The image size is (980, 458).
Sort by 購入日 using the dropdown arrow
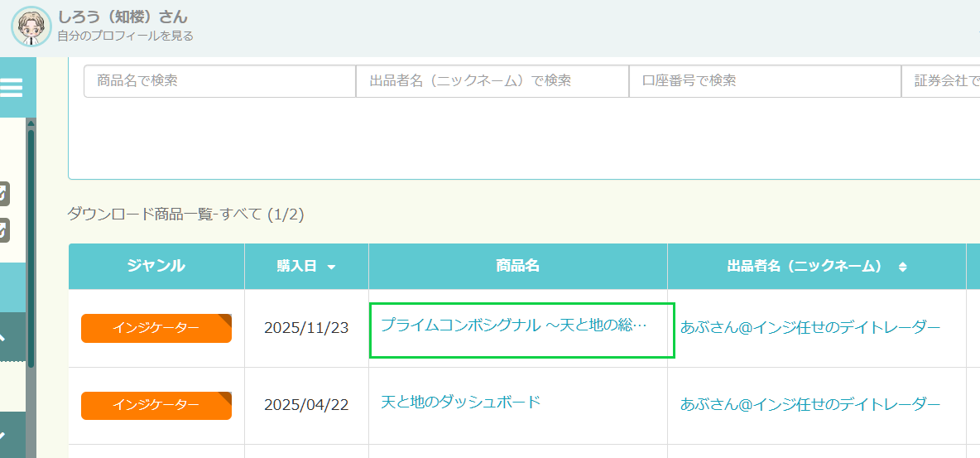[331, 268]
